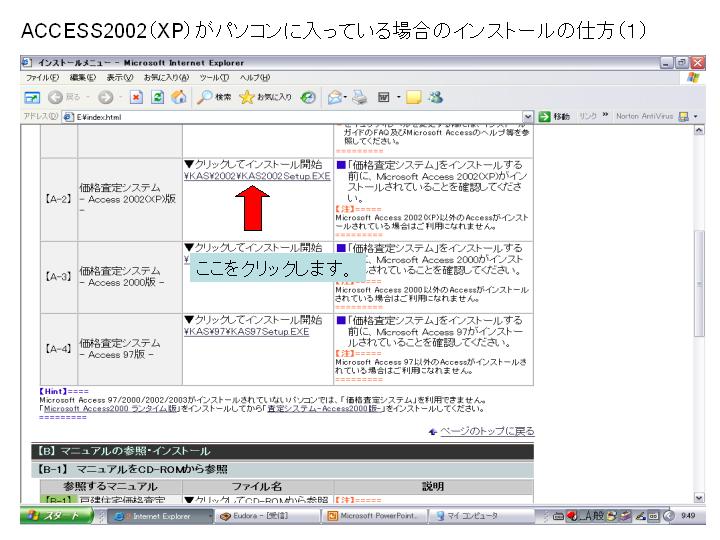The height and width of the screenshot is (540, 720).
Task: Click the vertical scrollbar down arrow
Action: (x=699, y=497)
